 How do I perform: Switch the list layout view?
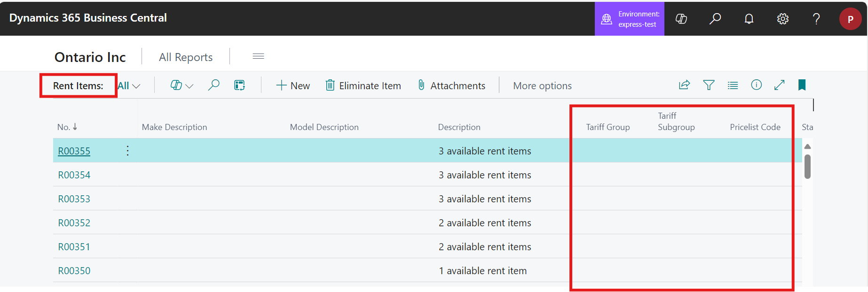(x=733, y=85)
